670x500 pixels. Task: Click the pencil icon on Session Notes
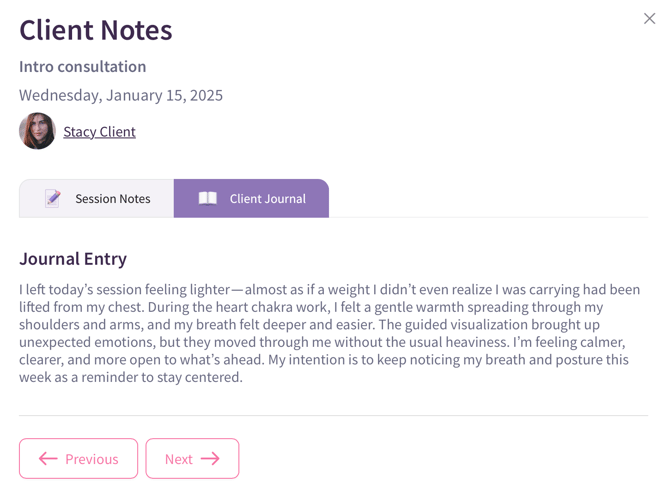pyautogui.click(x=53, y=198)
